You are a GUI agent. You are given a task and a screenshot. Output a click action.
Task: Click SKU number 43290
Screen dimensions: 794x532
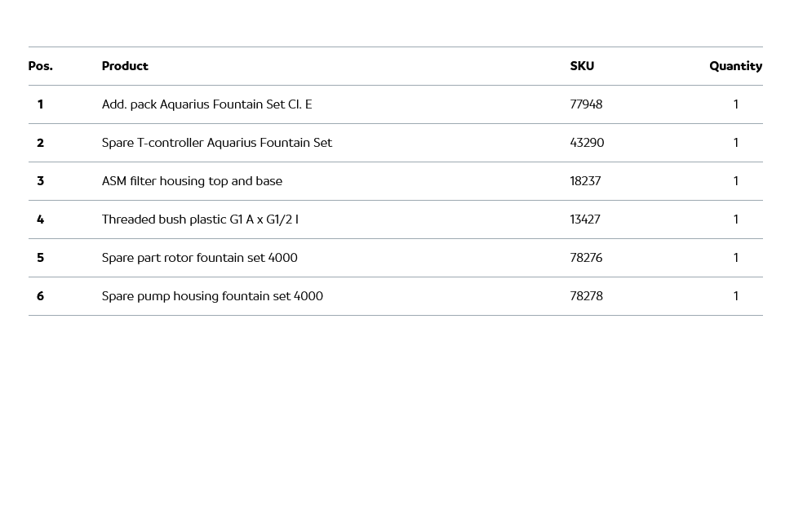587,143
